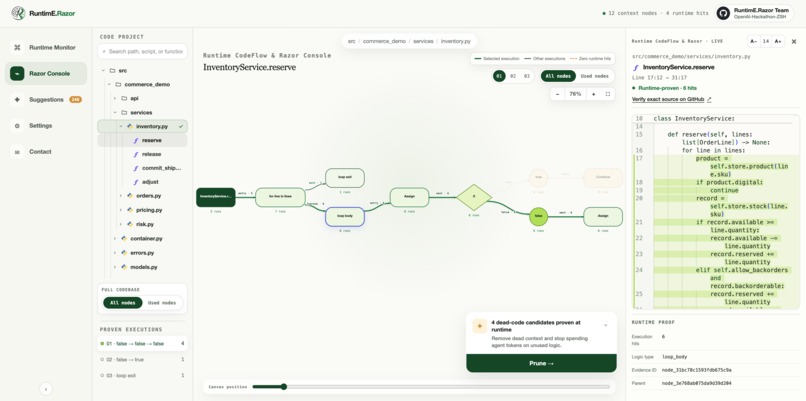Increase code font size with A+ button
The width and height of the screenshot is (806, 401).
pyautogui.click(x=778, y=41)
